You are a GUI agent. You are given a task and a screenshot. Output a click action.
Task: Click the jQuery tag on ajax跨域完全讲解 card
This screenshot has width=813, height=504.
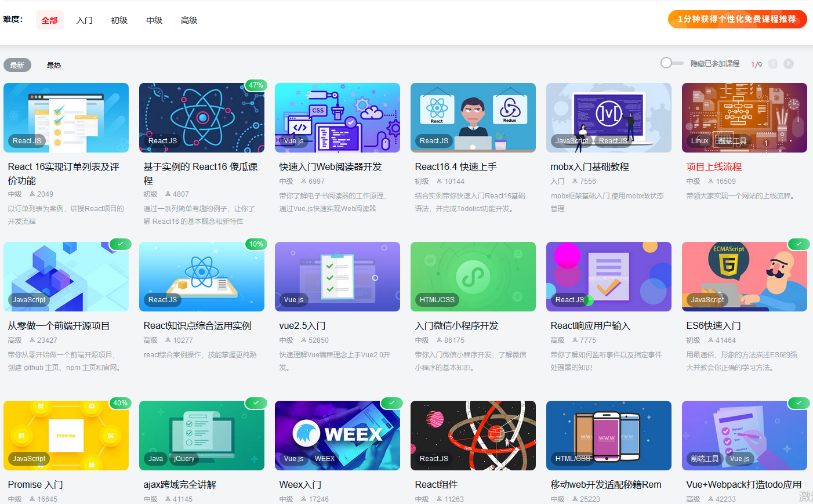(x=184, y=458)
